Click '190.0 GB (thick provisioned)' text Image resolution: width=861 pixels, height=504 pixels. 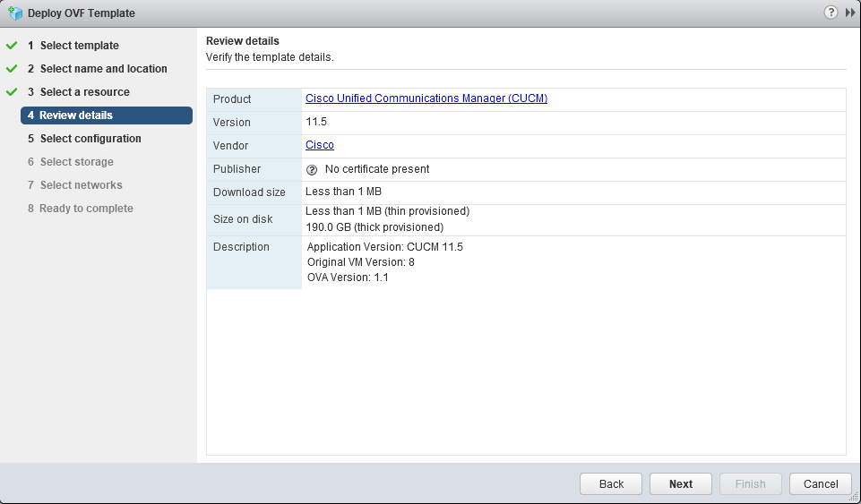tap(375, 227)
